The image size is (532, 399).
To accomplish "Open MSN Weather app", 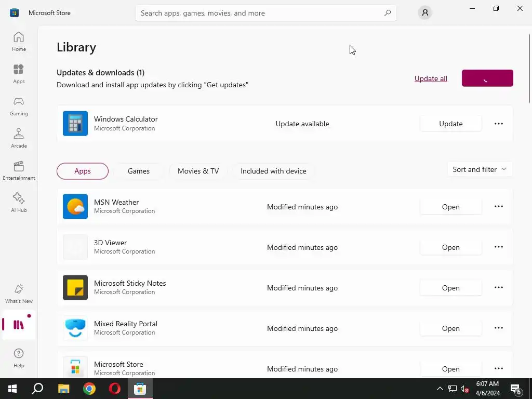I will click(450, 207).
